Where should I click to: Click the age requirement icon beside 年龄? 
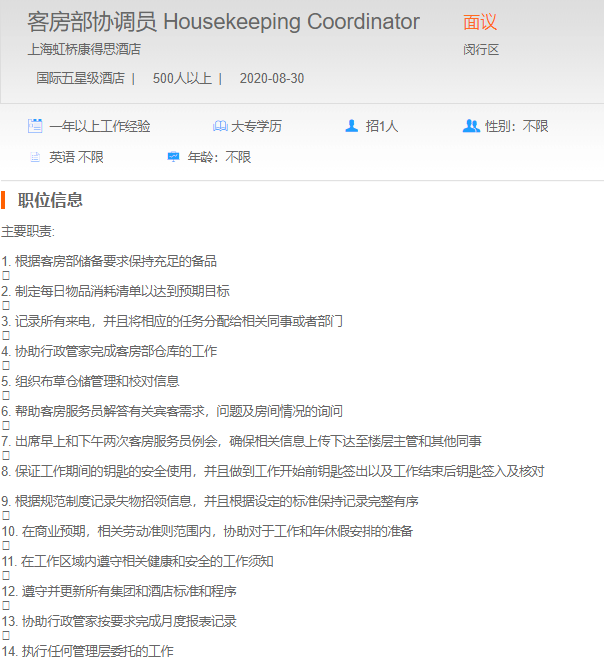[x=174, y=157]
